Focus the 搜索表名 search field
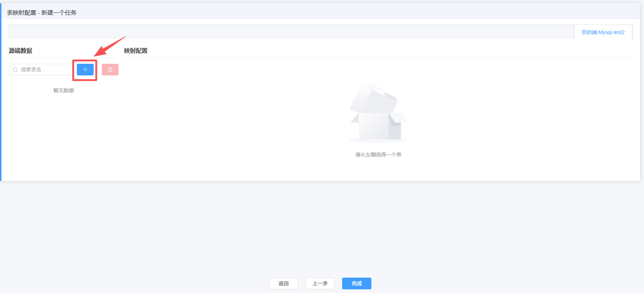 pos(44,70)
